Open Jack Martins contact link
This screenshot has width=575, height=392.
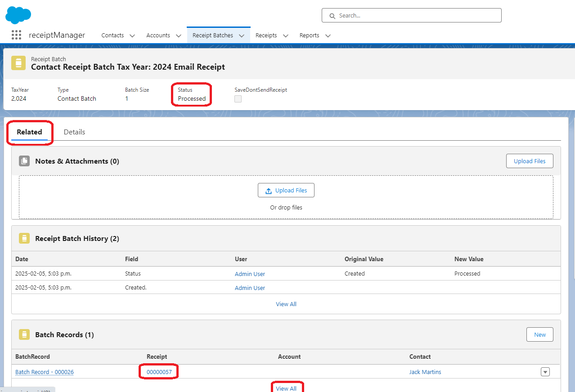(425, 372)
